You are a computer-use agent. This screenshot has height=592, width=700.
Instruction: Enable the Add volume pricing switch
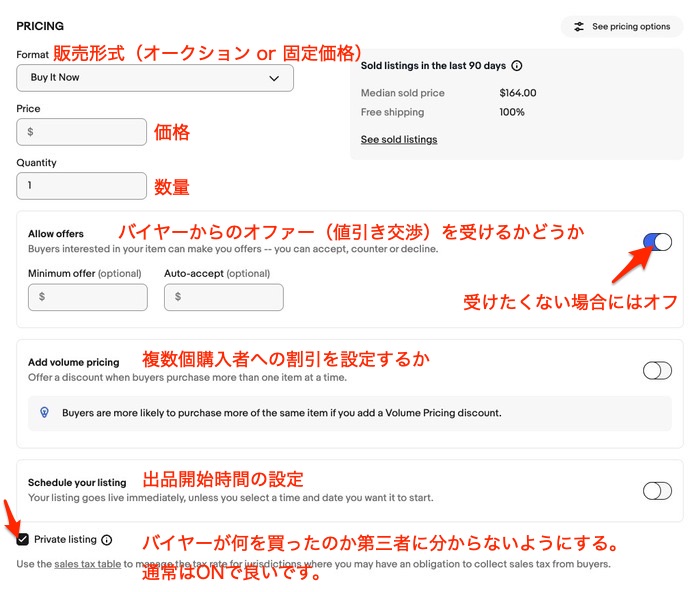point(657,370)
